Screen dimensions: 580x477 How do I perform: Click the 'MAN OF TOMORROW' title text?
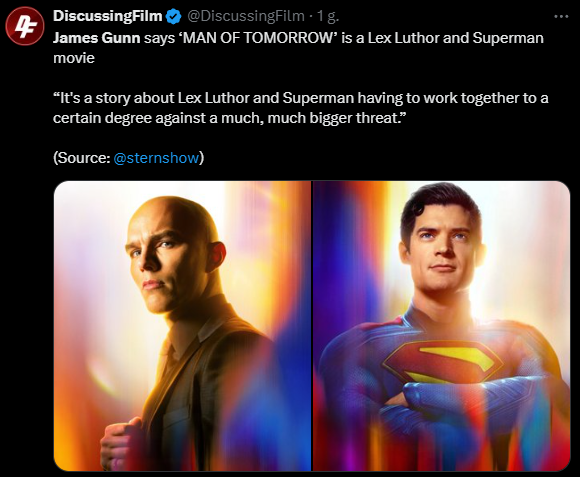258,38
